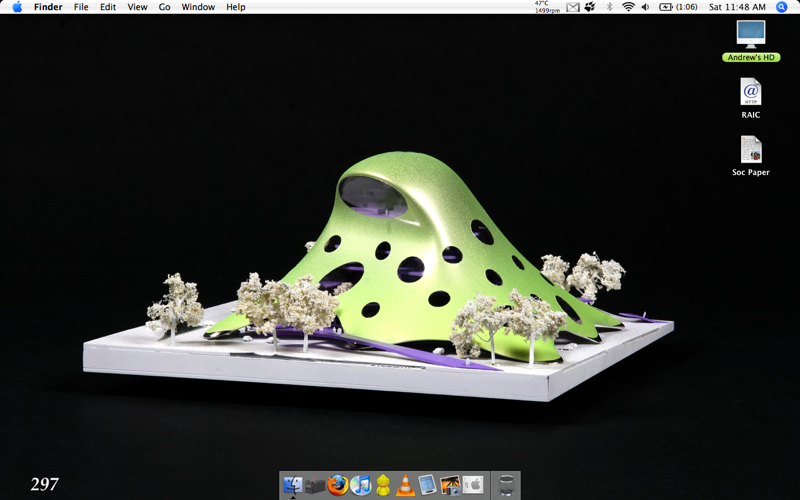The width and height of the screenshot is (800, 500).
Task: Click the RAIC file name label
Action: [751, 115]
